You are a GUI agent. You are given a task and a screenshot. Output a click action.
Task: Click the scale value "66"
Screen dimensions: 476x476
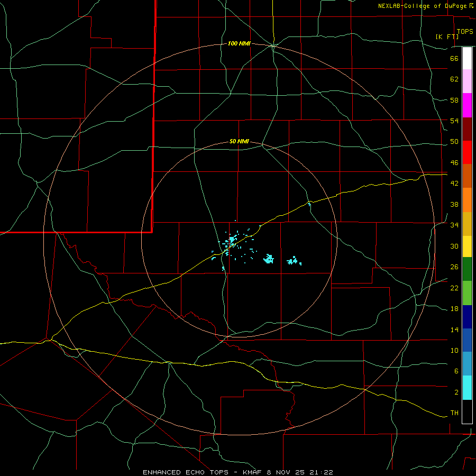point(454,59)
